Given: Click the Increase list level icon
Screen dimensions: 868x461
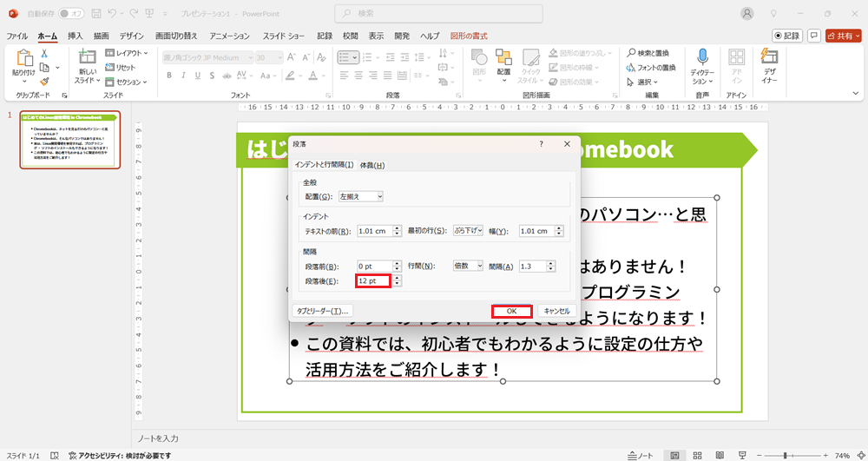Looking at the screenshot, I should pos(404,57).
